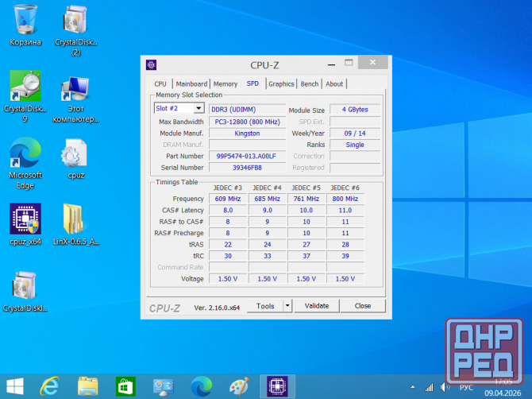Show hidden tray icons arrow

[x=413, y=387]
